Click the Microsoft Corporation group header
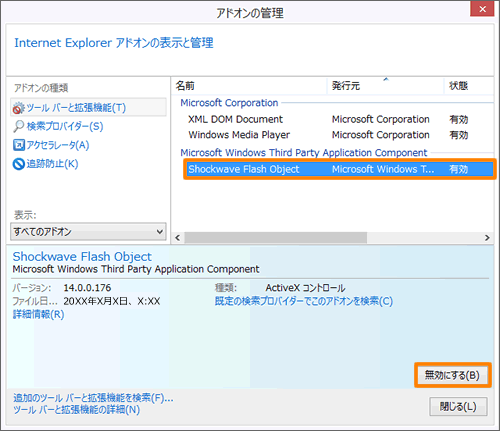Image resolution: width=500 pixels, height=431 pixels. click(x=229, y=103)
